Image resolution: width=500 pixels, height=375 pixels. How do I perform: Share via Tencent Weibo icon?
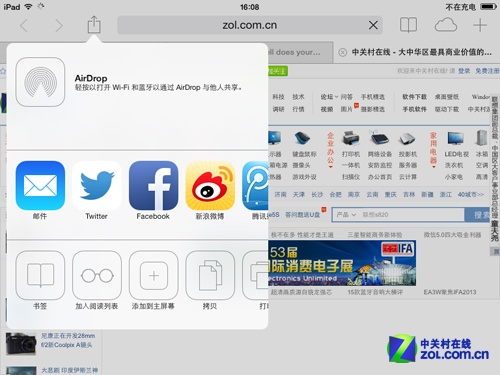(x=255, y=186)
